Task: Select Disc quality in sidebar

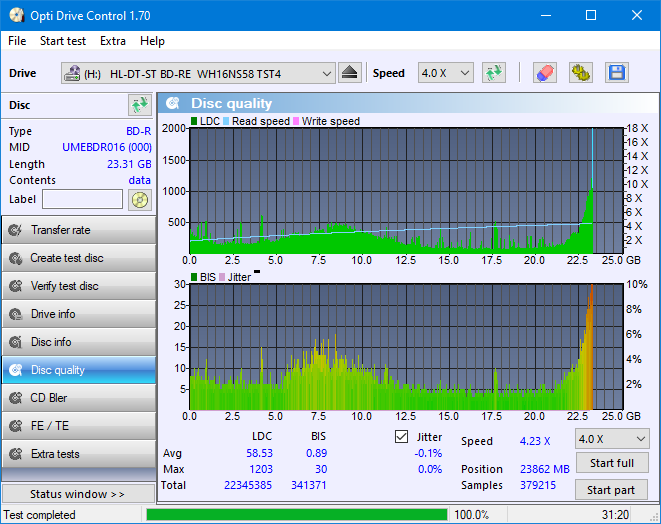Action: [79, 370]
